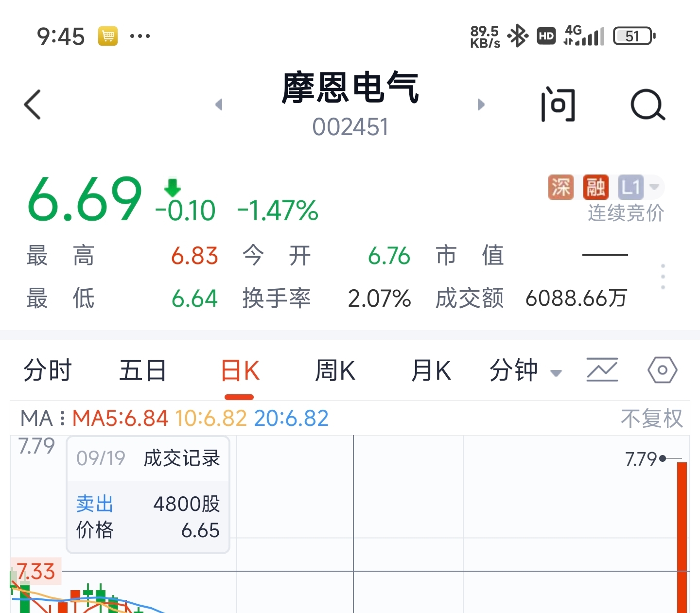Tap the 融 margin trading badge
Image resolution: width=700 pixels, height=613 pixels.
point(596,187)
